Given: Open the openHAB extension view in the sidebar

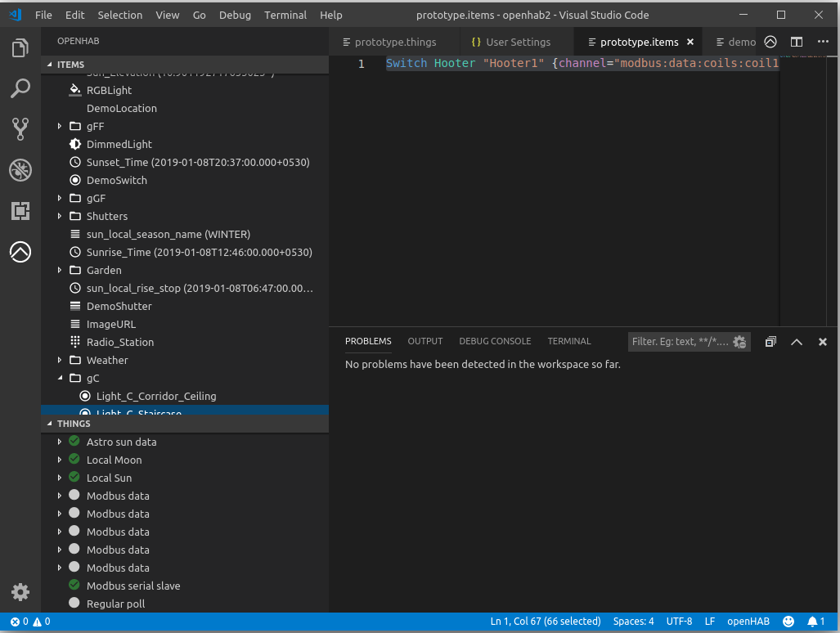Looking at the screenshot, I should pyautogui.click(x=20, y=252).
